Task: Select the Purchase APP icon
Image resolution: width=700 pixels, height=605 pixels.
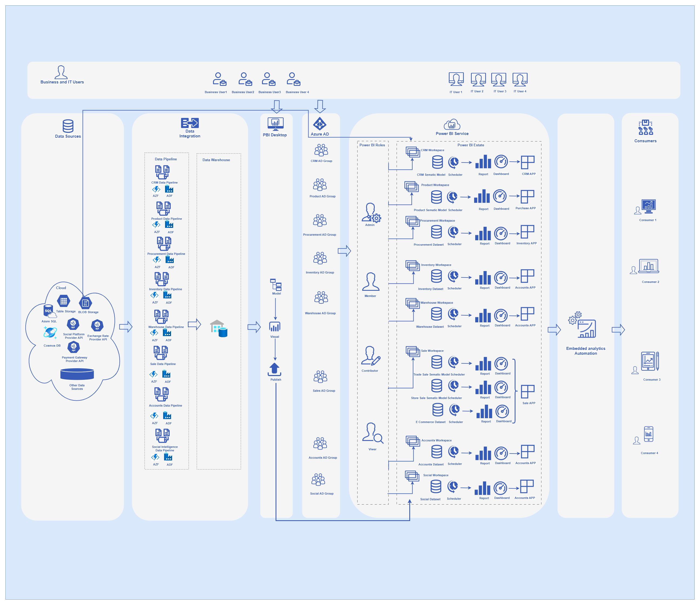Action: pos(527,197)
